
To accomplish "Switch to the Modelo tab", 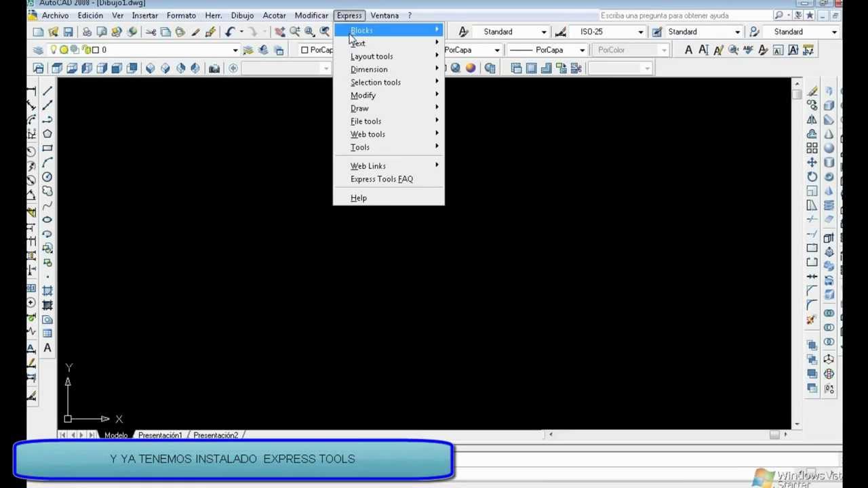I will (116, 435).
